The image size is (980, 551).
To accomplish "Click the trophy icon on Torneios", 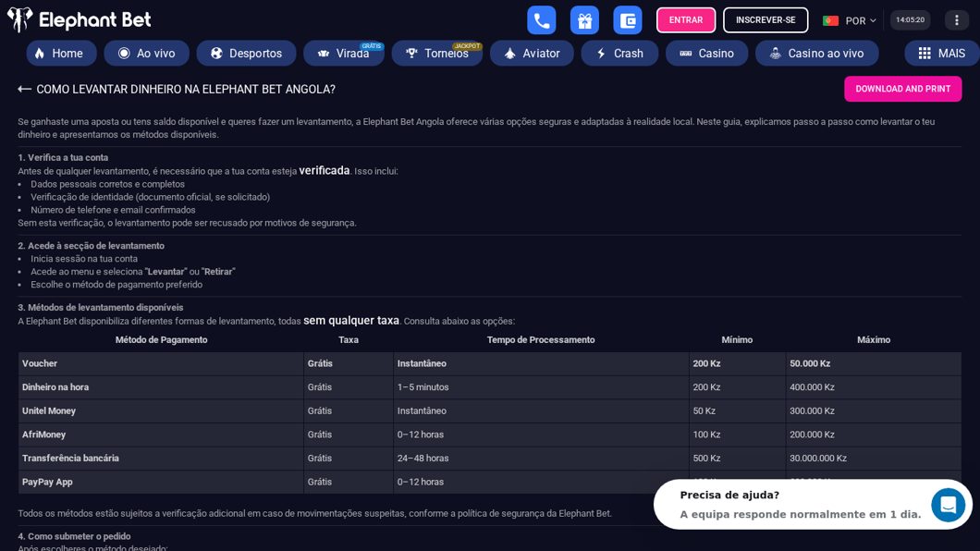I will click(x=411, y=53).
